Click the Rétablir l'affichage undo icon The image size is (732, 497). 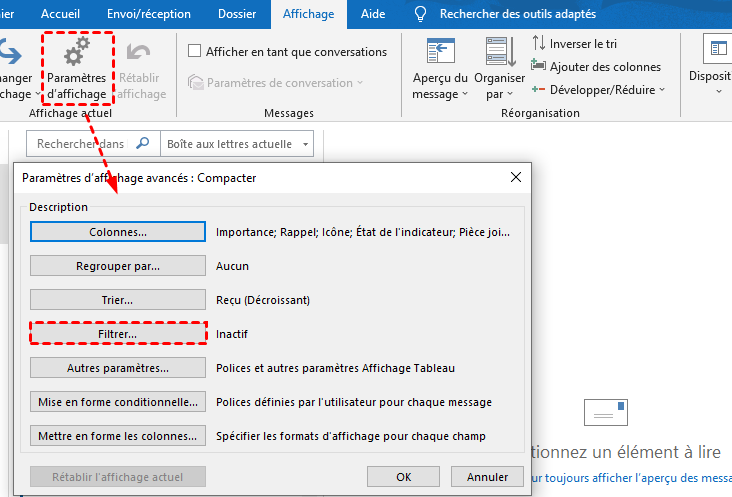click(x=142, y=53)
